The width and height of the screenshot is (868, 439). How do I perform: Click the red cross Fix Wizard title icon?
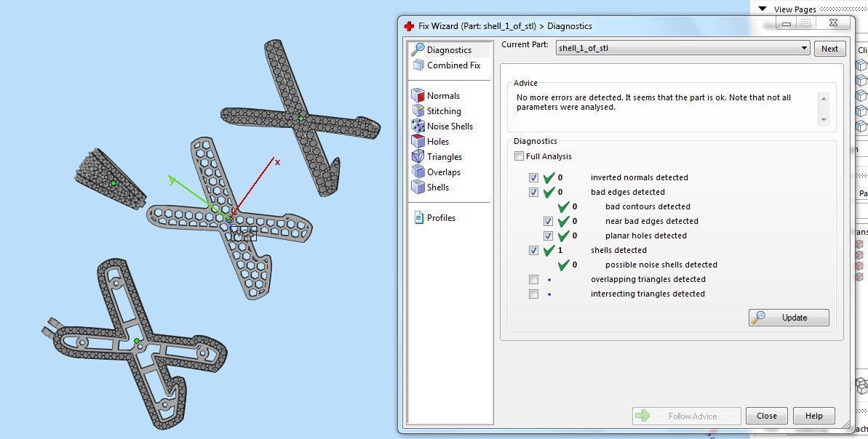[409, 26]
